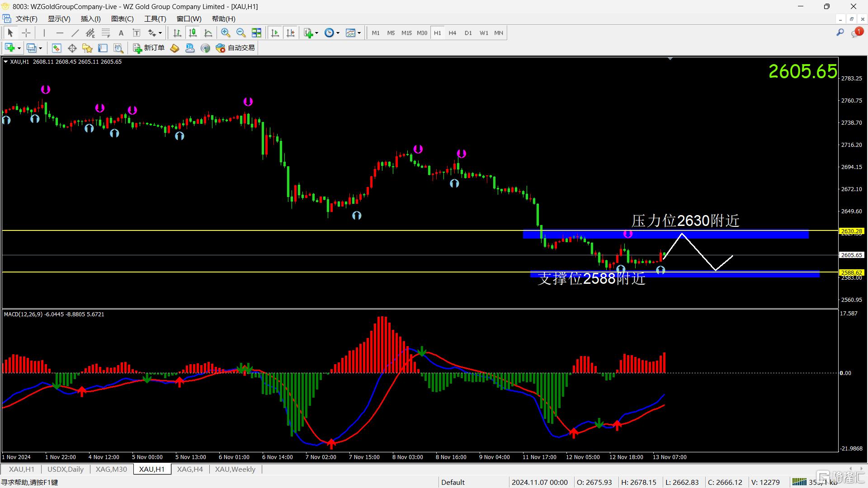This screenshot has height=488, width=868.
Task: Expand the periods dropdown arrow
Action: pyautogui.click(x=338, y=33)
